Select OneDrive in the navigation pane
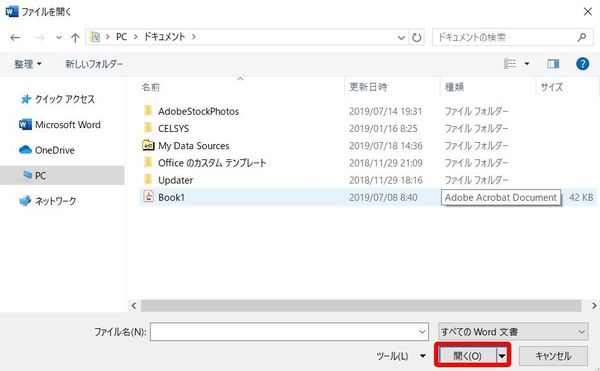This screenshot has width=600, height=371. tap(47, 150)
